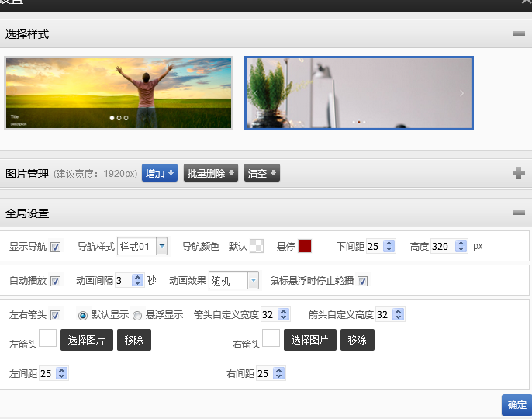
Task: Toggle the 显示导航 checkbox
Action: [56, 247]
